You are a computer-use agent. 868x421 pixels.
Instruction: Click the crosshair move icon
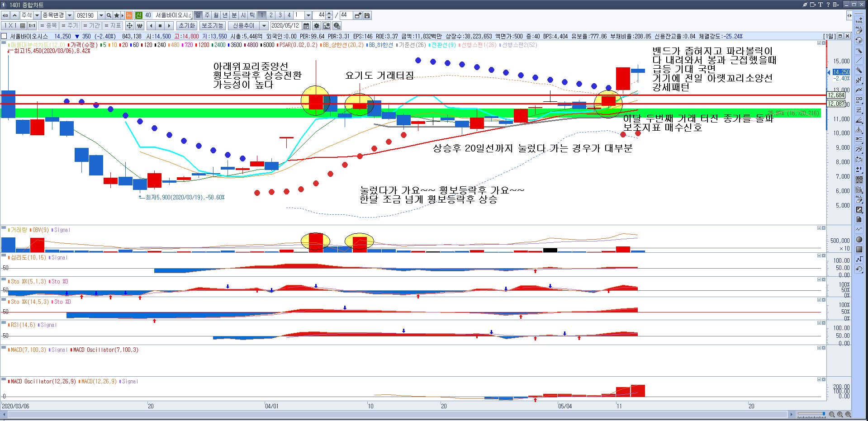[x=129, y=26]
